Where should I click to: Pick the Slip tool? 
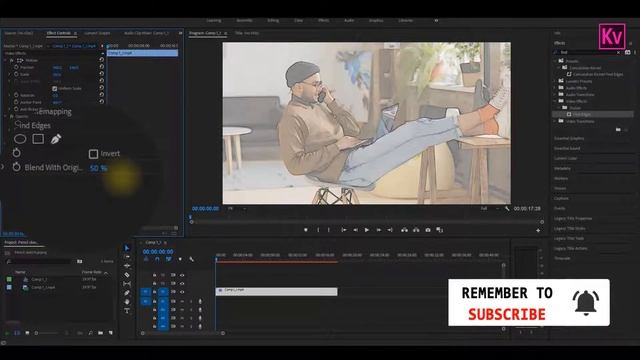127,284
